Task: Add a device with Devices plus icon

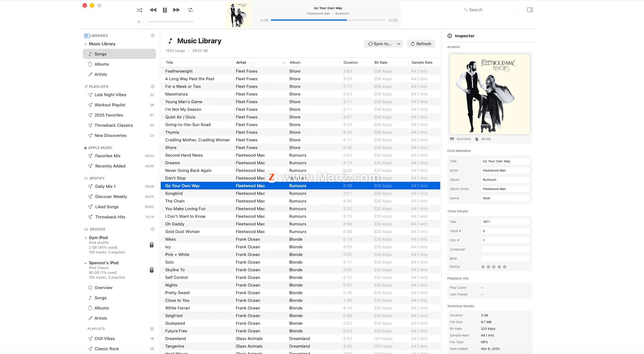Action: pos(153,229)
